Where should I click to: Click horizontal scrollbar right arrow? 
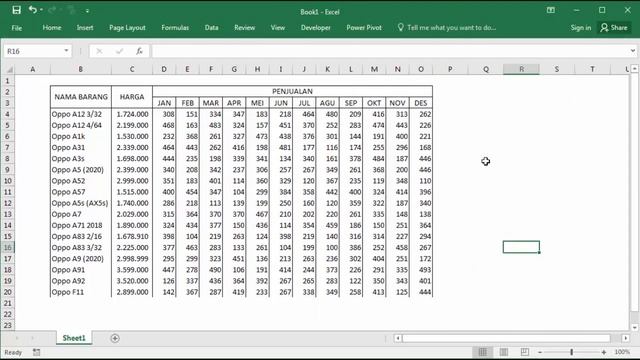click(625, 338)
